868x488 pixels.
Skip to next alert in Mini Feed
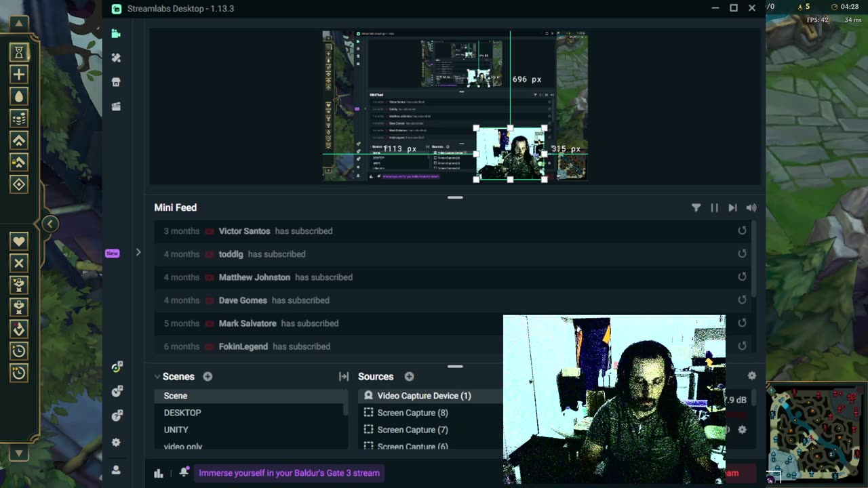pos(732,208)
